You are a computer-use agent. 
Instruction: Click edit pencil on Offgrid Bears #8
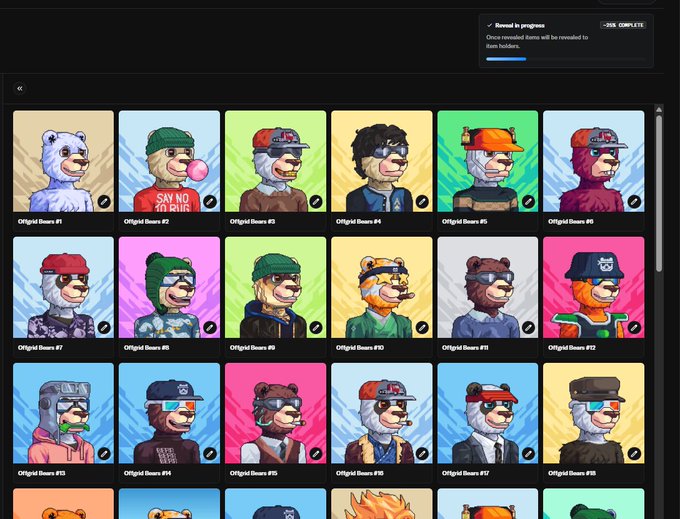pos(210,327)
